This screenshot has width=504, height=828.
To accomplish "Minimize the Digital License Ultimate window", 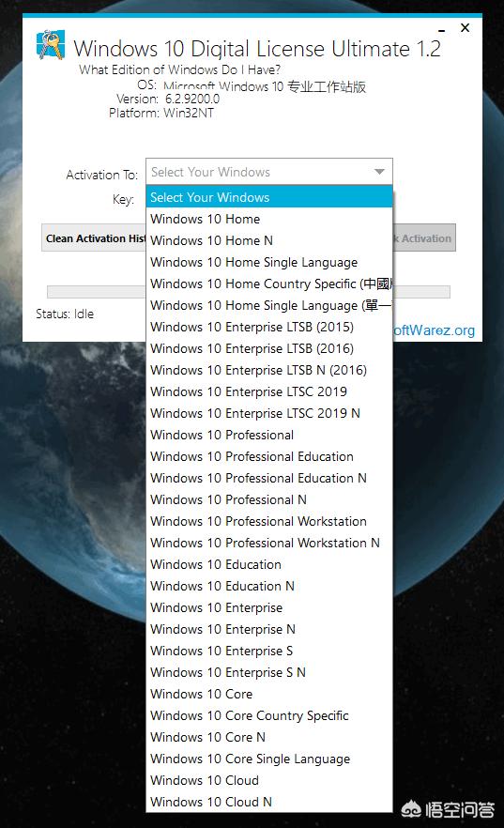I will tap(442, 30).
